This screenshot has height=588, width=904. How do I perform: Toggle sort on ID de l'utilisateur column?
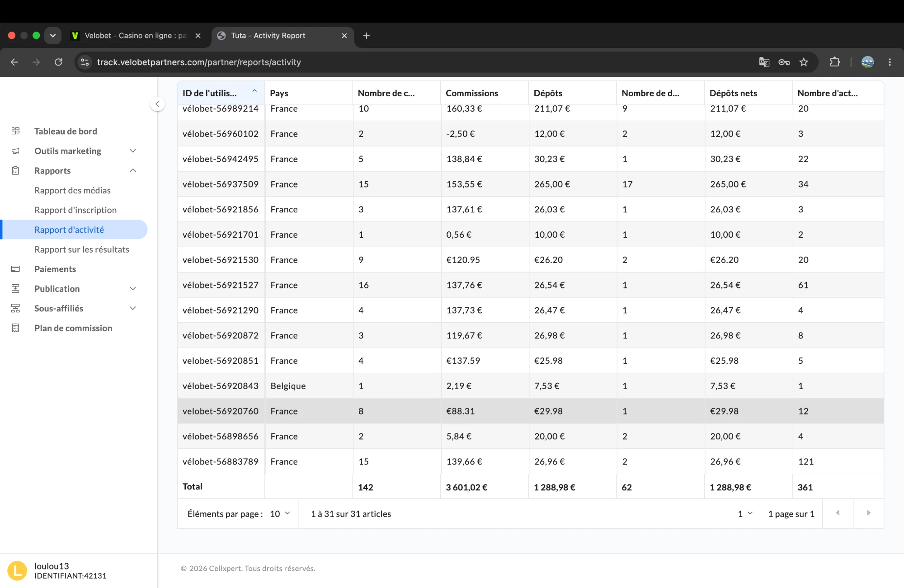coord(254,91)
